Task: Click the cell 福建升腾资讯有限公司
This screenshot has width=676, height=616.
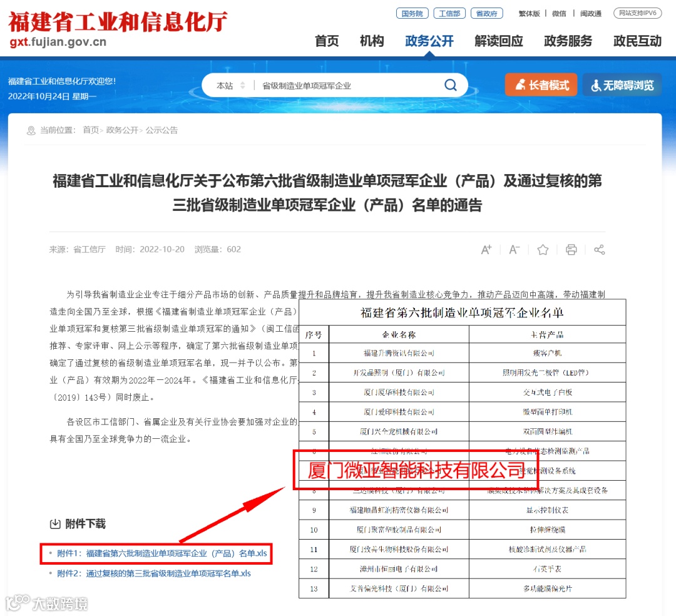Action: pyautogui.click(x=399, y=353)
